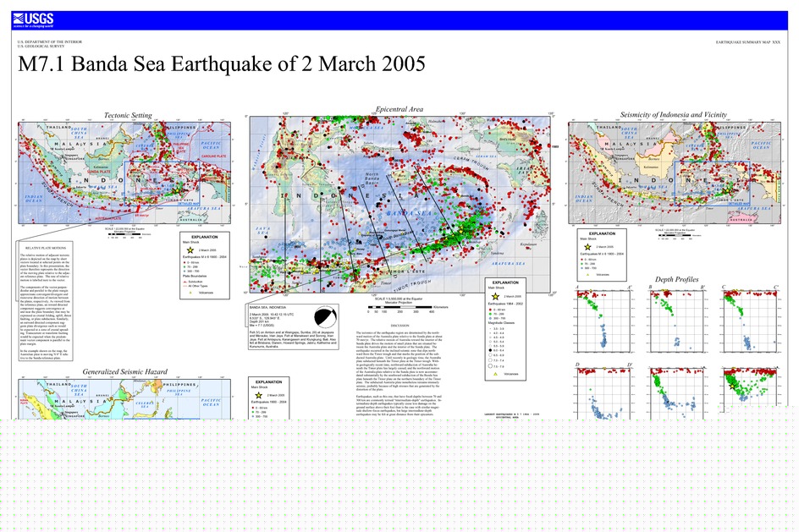Click the "Depth Profiles" heading
Screen dimensions: 799x532
pyautogui.click(x=677, y=279)
